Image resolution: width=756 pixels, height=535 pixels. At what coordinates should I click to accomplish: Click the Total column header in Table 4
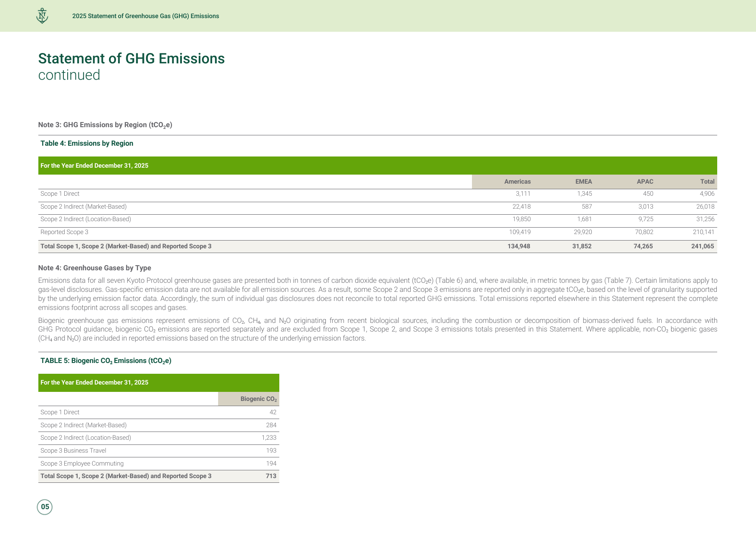(x=707, y=181)
